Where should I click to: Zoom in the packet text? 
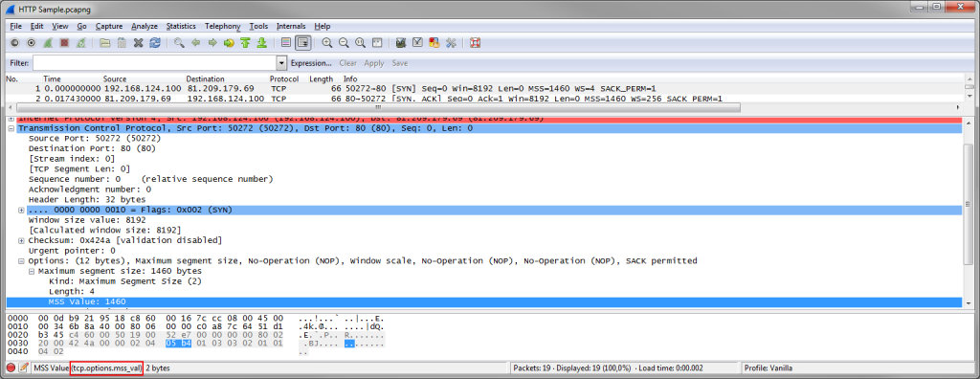[327, 43]
